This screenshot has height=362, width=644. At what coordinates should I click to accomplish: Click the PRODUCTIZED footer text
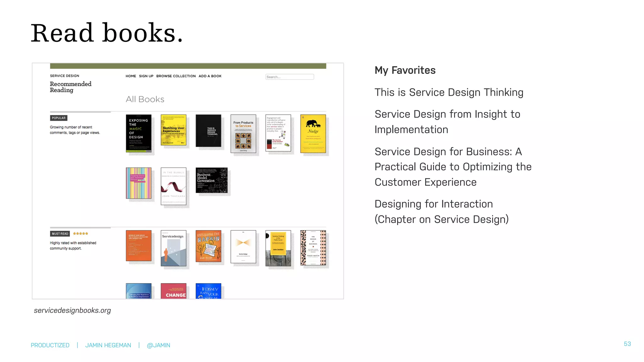pos(50,345)
